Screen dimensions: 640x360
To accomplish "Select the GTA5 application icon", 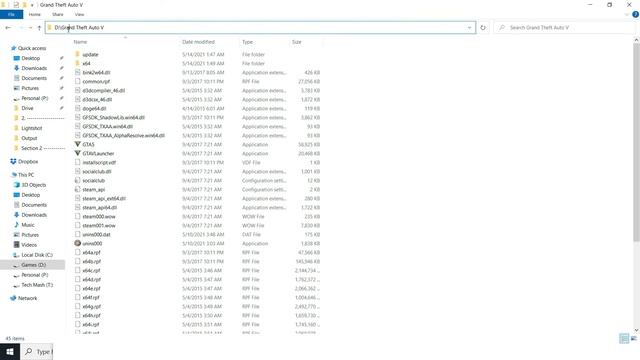I will 78,144.
